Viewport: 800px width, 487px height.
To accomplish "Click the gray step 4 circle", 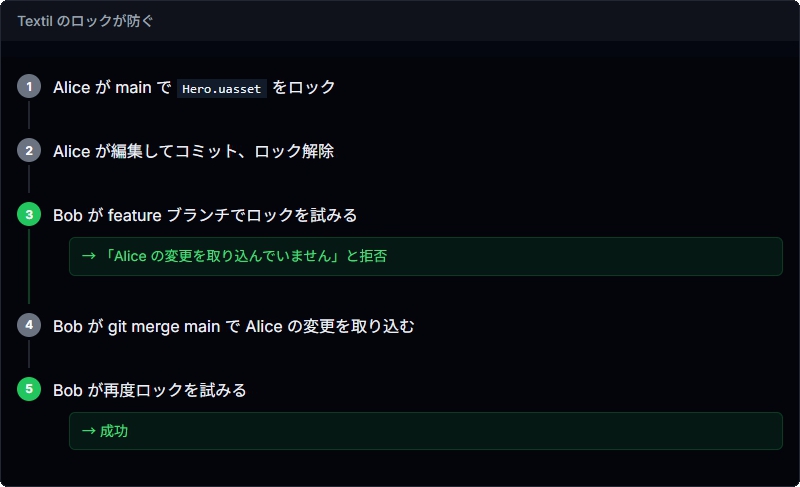I will coord(29,326).
